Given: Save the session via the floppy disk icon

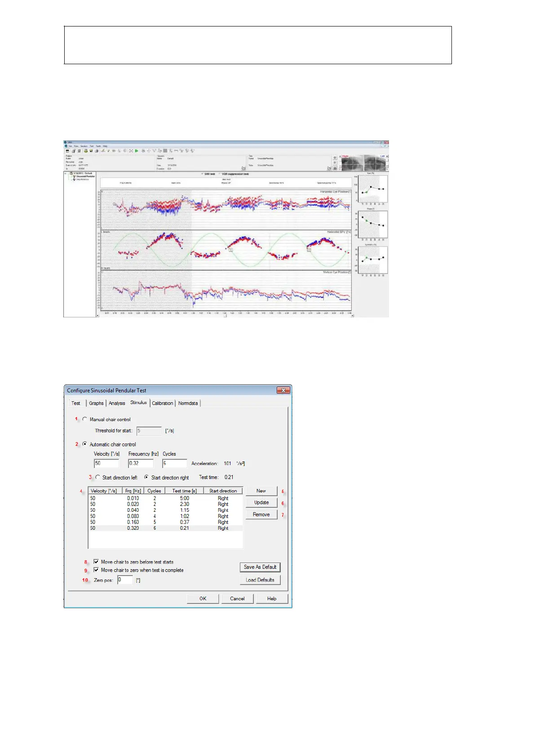Looking at the screenshot, I should point(91,151).
